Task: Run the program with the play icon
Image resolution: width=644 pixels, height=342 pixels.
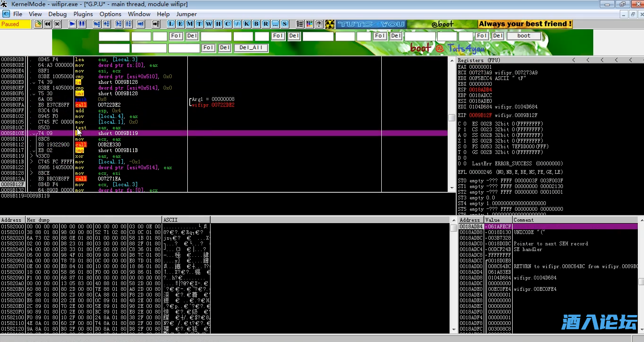Action: tap(72, 24)
